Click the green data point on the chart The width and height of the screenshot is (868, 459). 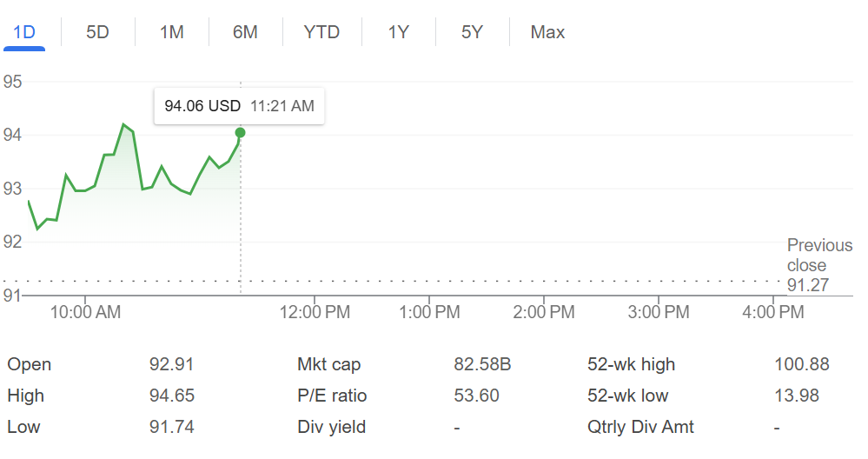(x=240, y=133)
